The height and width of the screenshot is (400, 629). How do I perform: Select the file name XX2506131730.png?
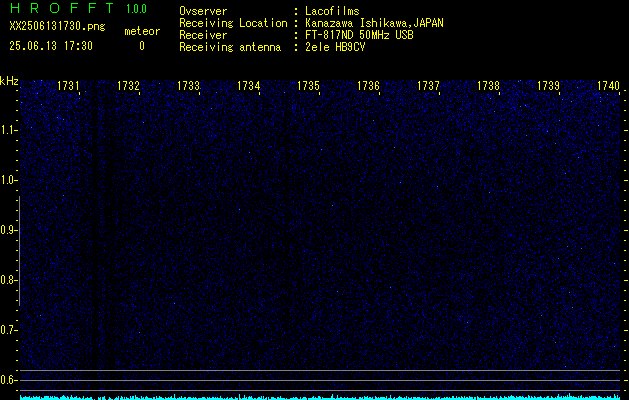click(x=57, y=26)
